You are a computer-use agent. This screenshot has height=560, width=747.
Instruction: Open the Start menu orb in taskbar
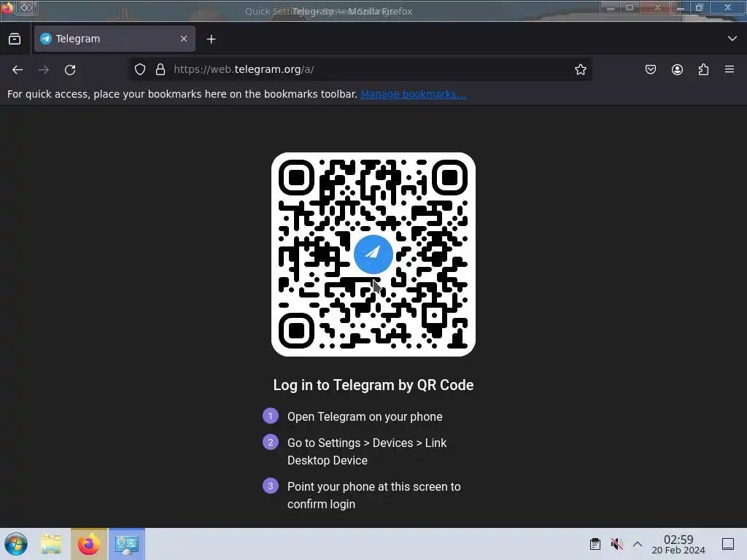pyautogui.click(x=16, y=544)
